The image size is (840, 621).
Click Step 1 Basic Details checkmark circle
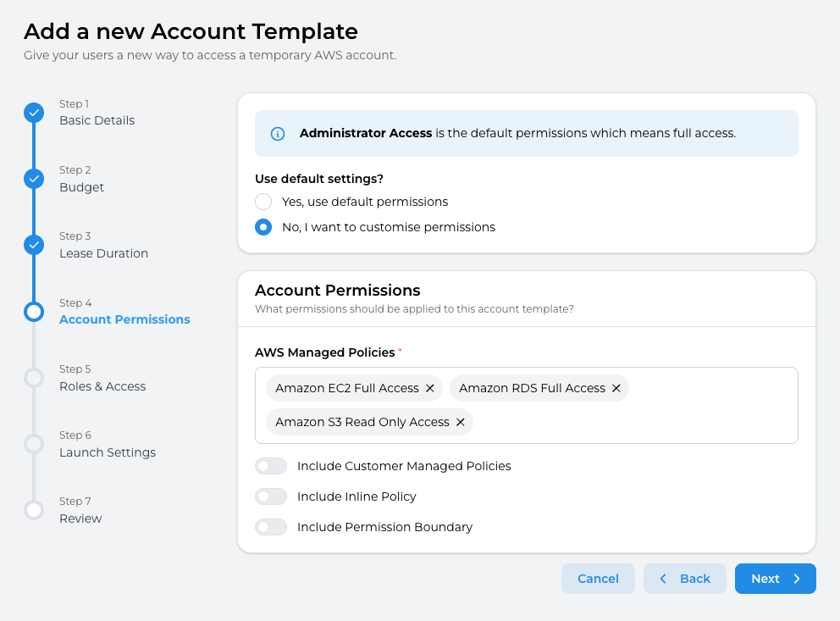(34, 113)
